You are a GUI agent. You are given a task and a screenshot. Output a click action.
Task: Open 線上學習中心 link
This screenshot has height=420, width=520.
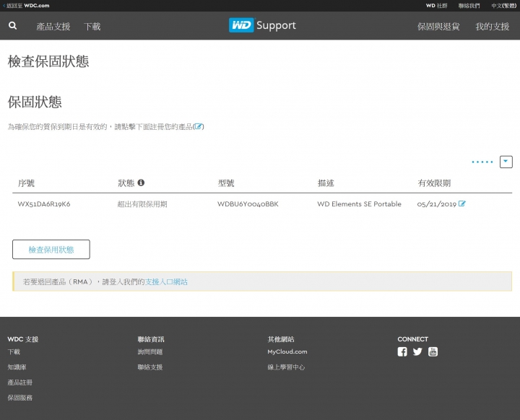tap(286, 367)
